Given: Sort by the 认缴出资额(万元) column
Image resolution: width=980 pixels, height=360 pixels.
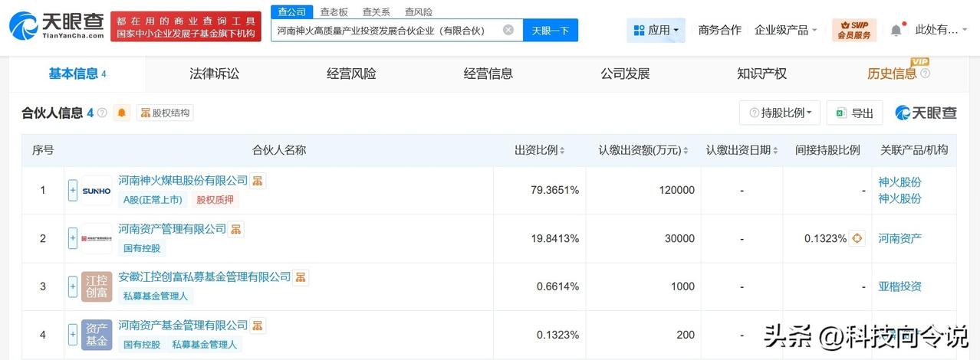Looking at the screenshot, I should click(686, 151).
